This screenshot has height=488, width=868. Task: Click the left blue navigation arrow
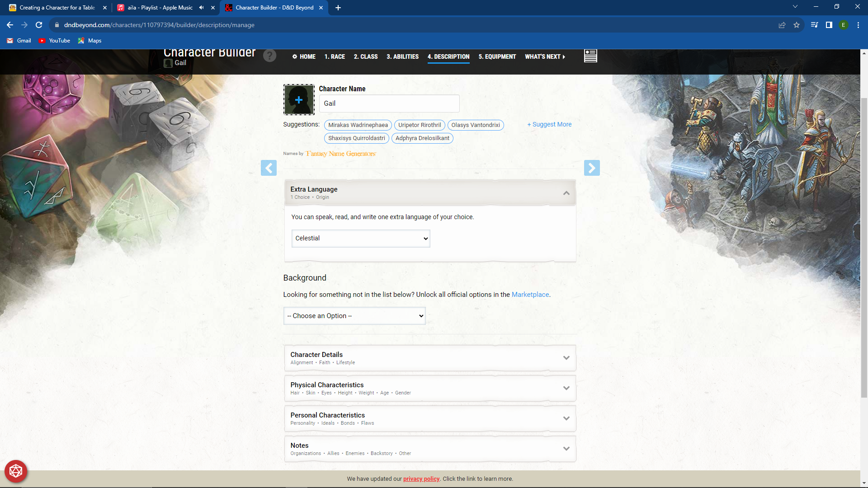[269, 168]
